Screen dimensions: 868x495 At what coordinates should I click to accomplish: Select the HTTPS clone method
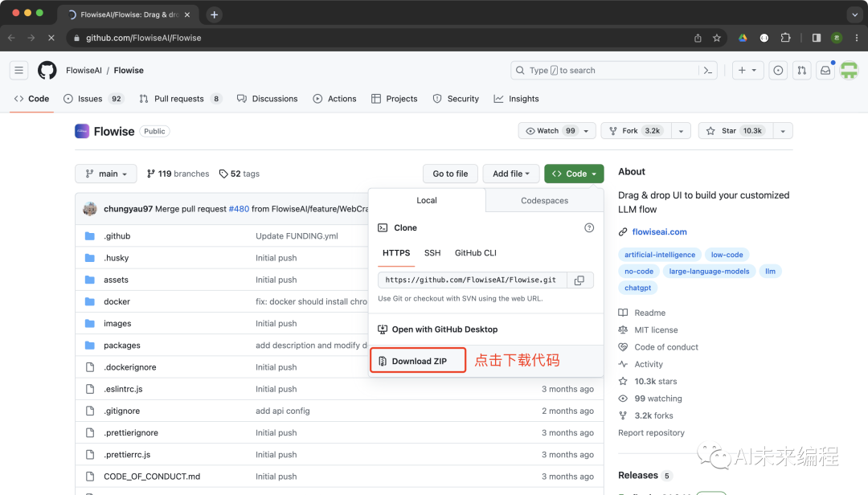click(396, 253)
